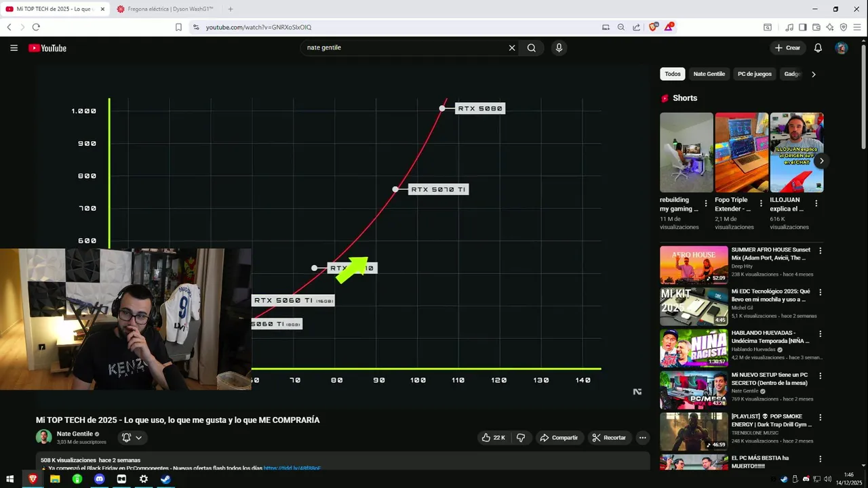Image resolution: width=868 pixels, height=488 pixels.
Task: Open Leo AI sparkle icon
Action: click(830, 27)
